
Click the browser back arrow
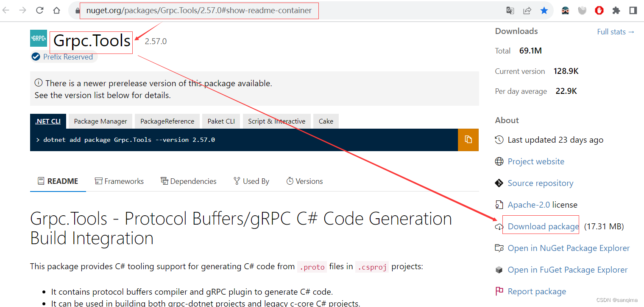click(6, 10)
